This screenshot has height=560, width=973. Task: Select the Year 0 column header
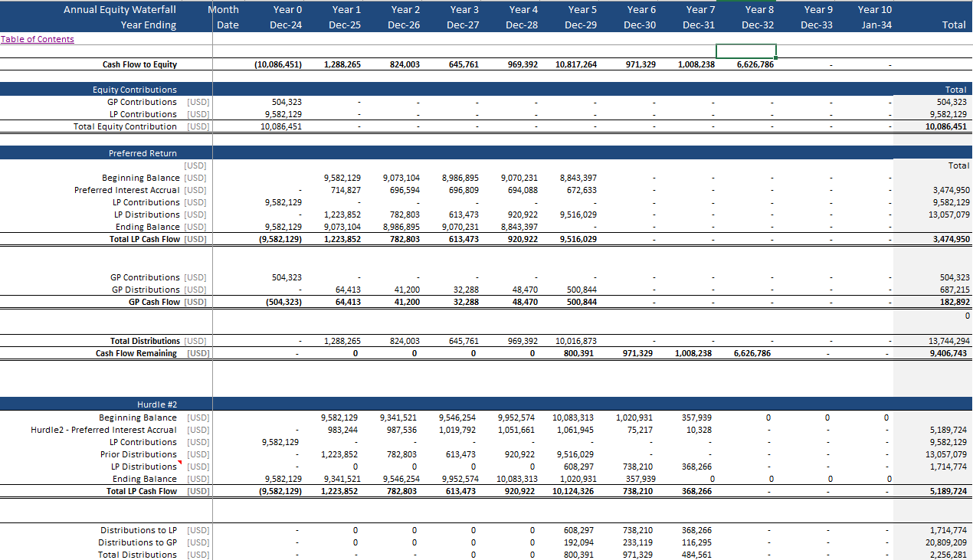click(x=287, y=10)
